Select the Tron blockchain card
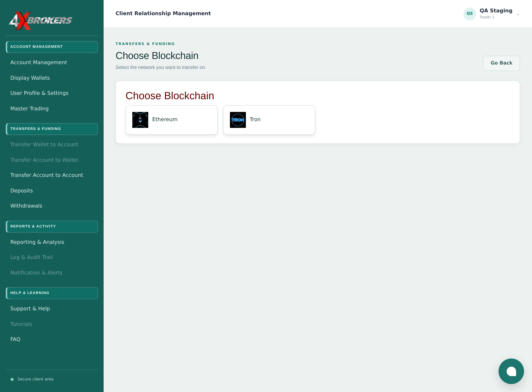This screenshot has width=532, height=392. coord(269,120)
